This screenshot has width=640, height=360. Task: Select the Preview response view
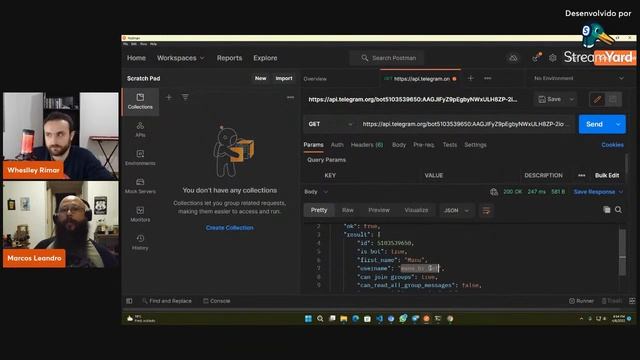[379, 210]
